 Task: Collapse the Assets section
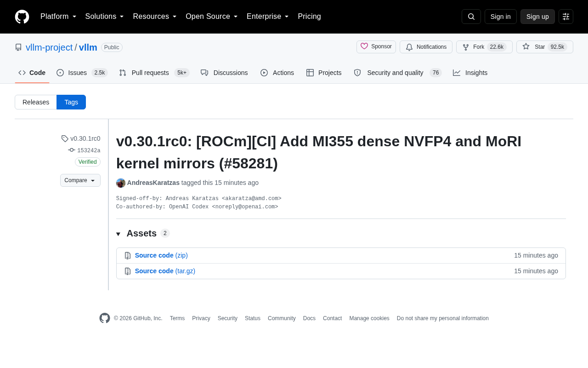pyautogui.click(x=143, y=233)
